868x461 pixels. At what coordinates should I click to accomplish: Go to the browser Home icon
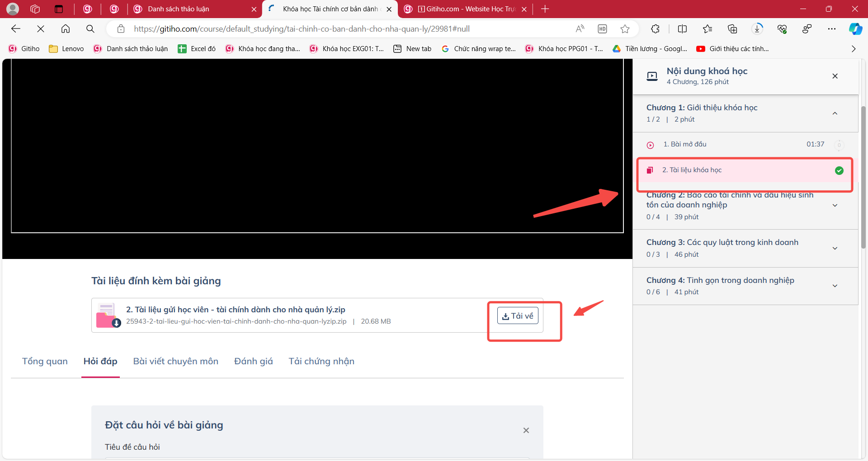[66, 29]
